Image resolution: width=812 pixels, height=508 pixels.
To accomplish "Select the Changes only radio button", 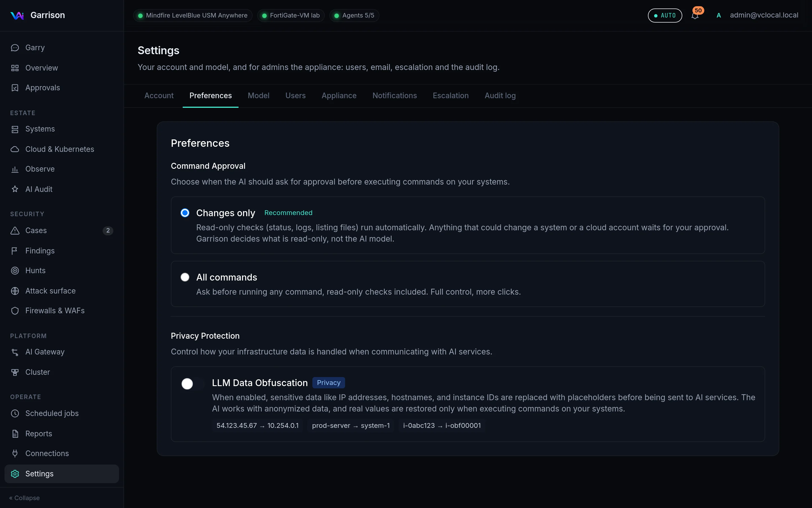I will click(185, 213).
